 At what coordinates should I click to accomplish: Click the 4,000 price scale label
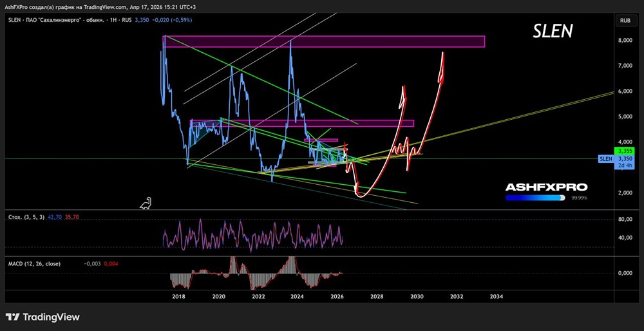625,142
